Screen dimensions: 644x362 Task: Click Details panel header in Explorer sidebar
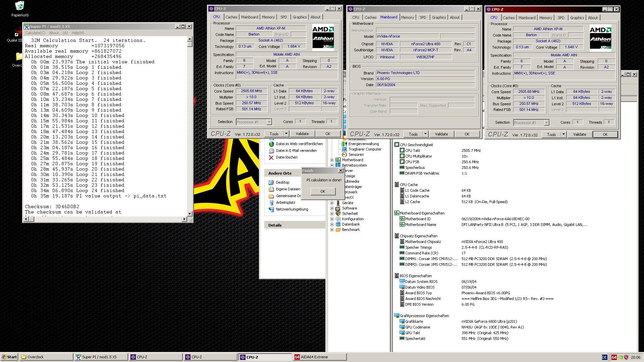pyautogui.click(x=295, y=225)
